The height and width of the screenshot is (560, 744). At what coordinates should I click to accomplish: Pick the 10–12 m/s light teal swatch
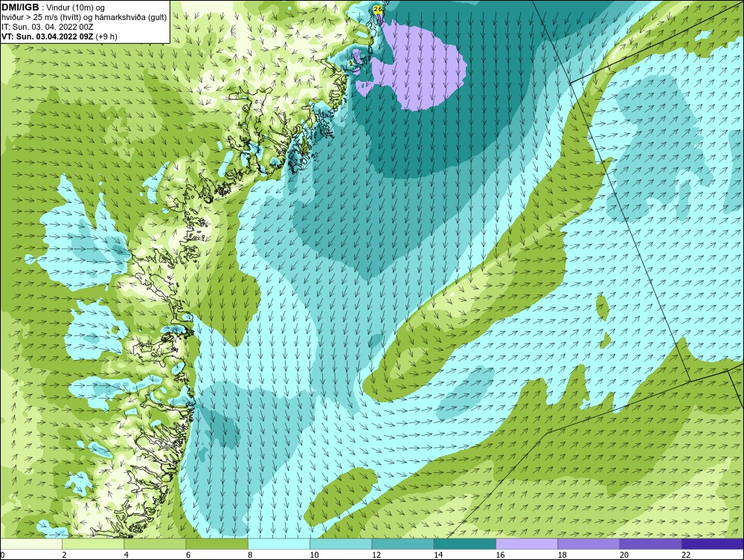point(341,544)
